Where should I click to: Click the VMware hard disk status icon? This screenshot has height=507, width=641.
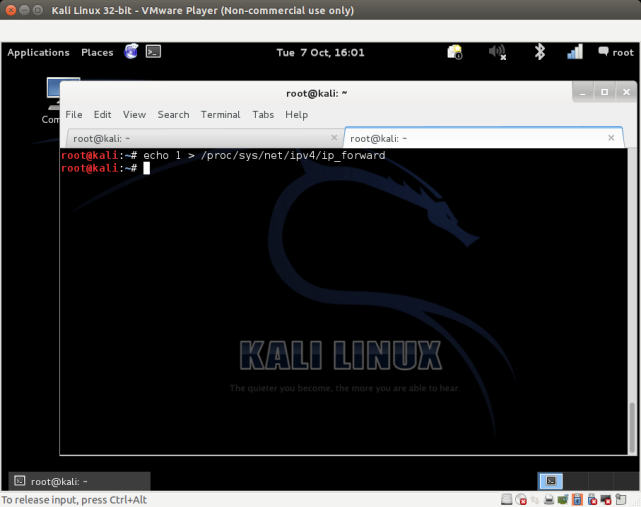click(x=507, y=499)
